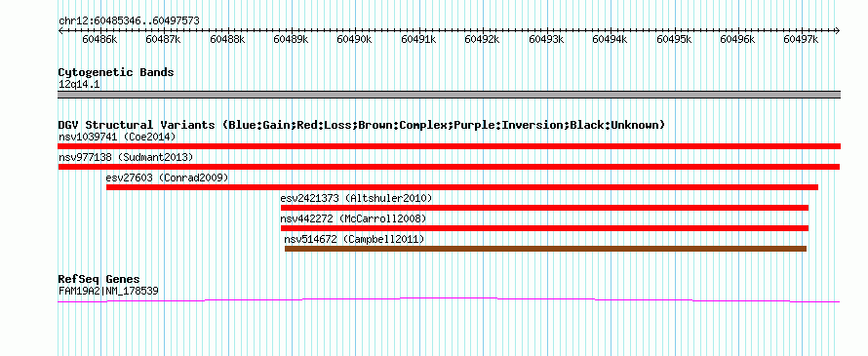Click the 60490k ruler tick label

click(355, 39)
